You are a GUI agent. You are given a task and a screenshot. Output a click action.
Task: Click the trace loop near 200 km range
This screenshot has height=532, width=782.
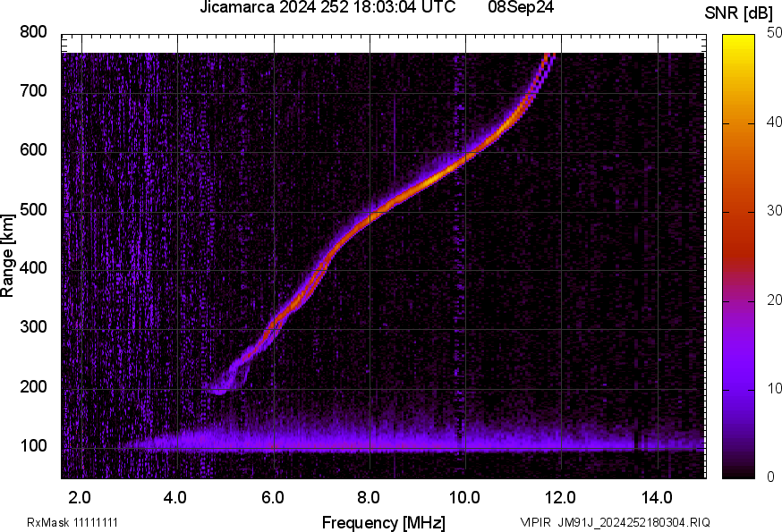pos(219,387)
